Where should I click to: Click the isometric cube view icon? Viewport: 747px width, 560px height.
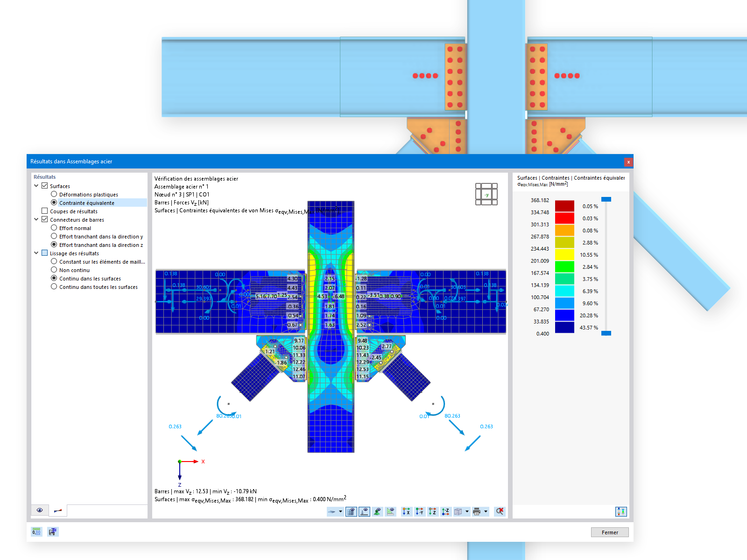[458, 511]
